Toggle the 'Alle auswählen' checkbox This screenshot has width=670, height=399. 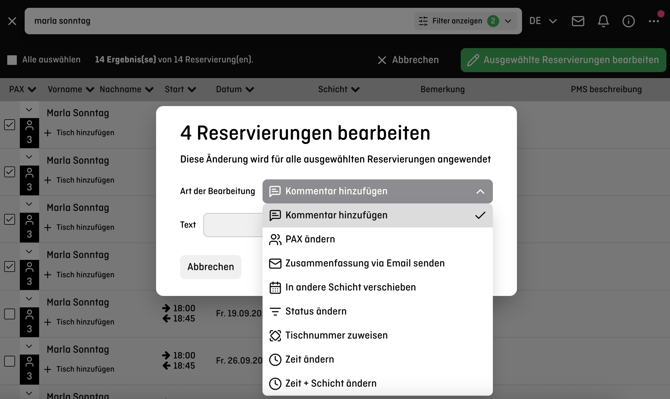coord(12,60)
